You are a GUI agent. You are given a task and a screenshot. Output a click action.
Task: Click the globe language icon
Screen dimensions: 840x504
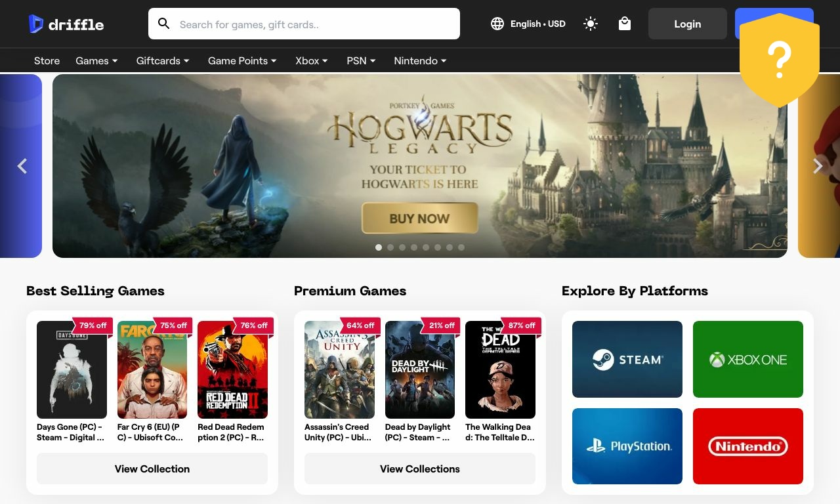point(497,24)
